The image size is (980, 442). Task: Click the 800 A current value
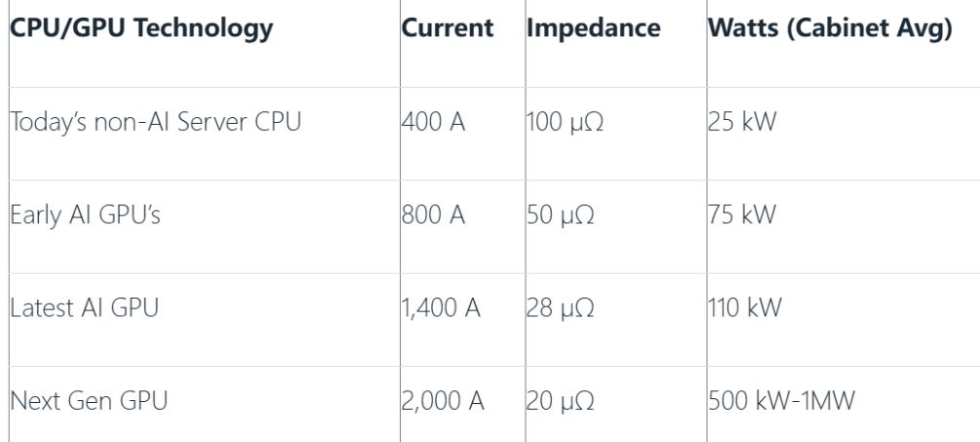tap(433, 215)
